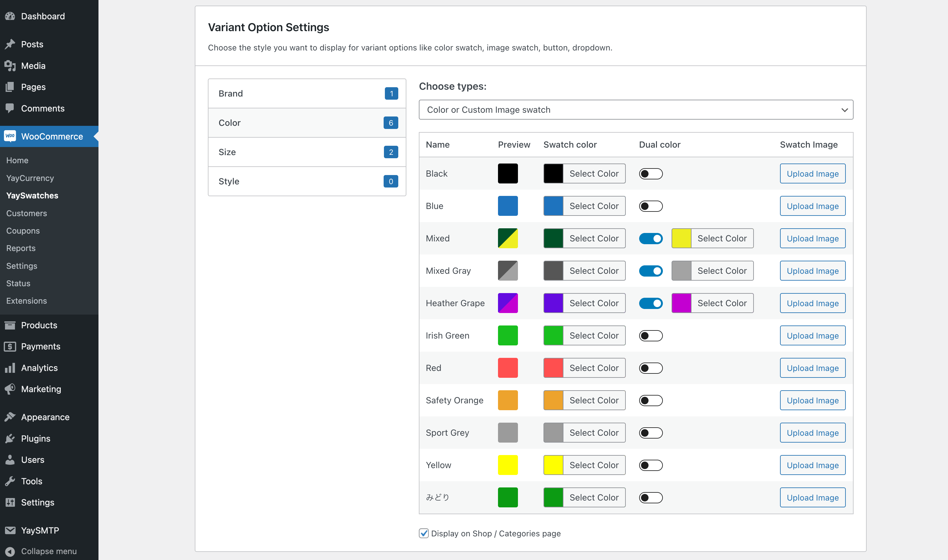Open the Choose types dropdown

click(636, 110)
